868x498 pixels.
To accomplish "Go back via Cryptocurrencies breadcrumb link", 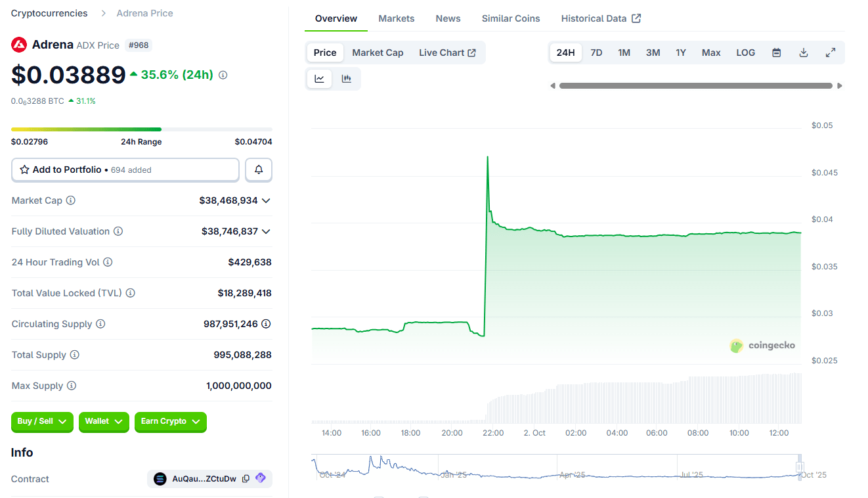I will tap(49, 12).
